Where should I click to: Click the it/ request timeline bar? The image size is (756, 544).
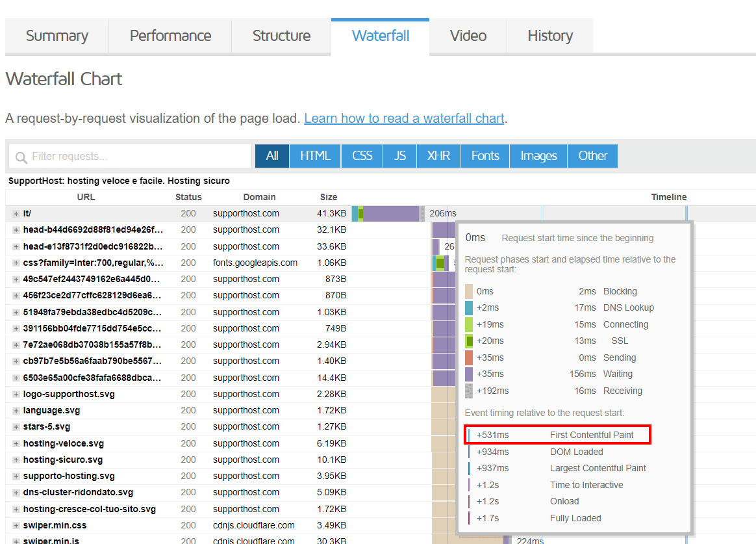pyautogui.click(x=390, y=214)
